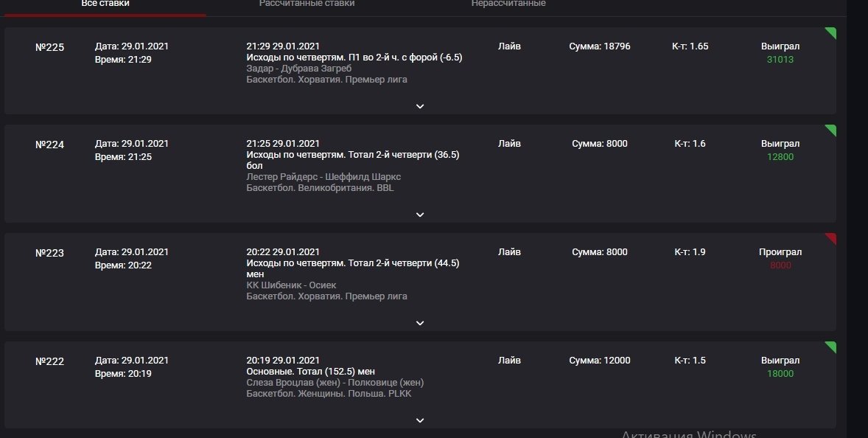This screenshot has width=868, height=438.
Task: Click the К-т: 1.65 coefficient value
Action: click(x=690, y=46)
